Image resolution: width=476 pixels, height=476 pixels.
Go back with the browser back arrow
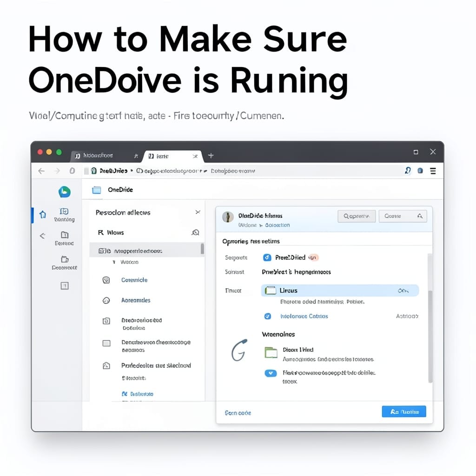pos(41,171)
